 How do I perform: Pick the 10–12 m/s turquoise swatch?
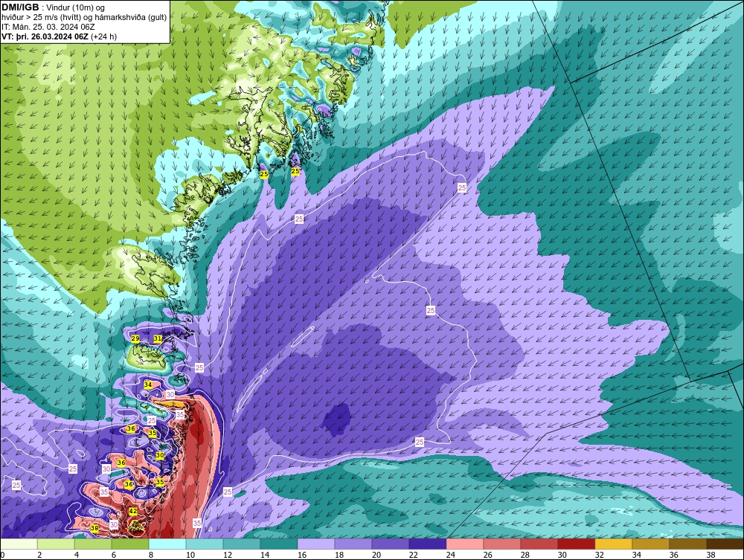pos(205,544)
